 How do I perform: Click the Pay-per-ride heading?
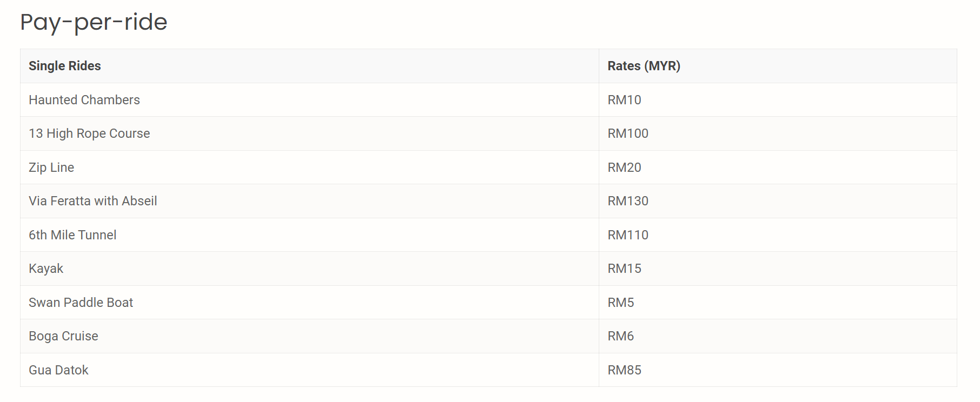click(94, 23)
